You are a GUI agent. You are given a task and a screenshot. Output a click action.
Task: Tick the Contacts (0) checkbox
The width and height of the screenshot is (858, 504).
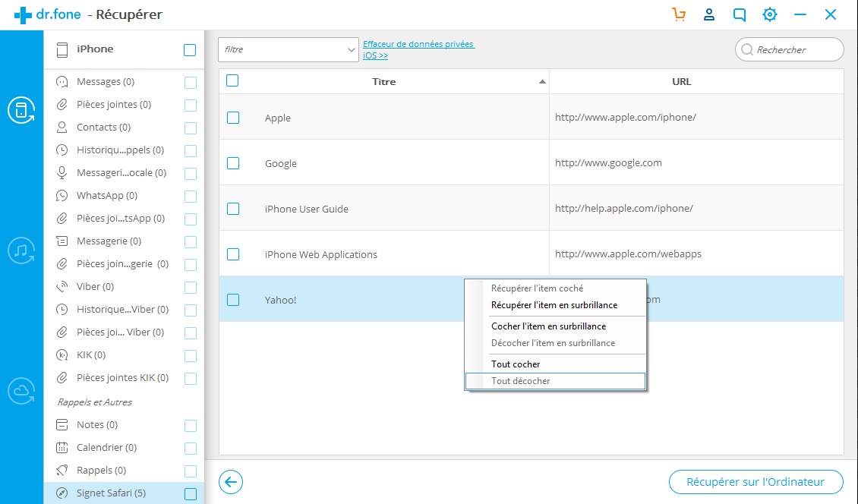(x=191, y=128)
